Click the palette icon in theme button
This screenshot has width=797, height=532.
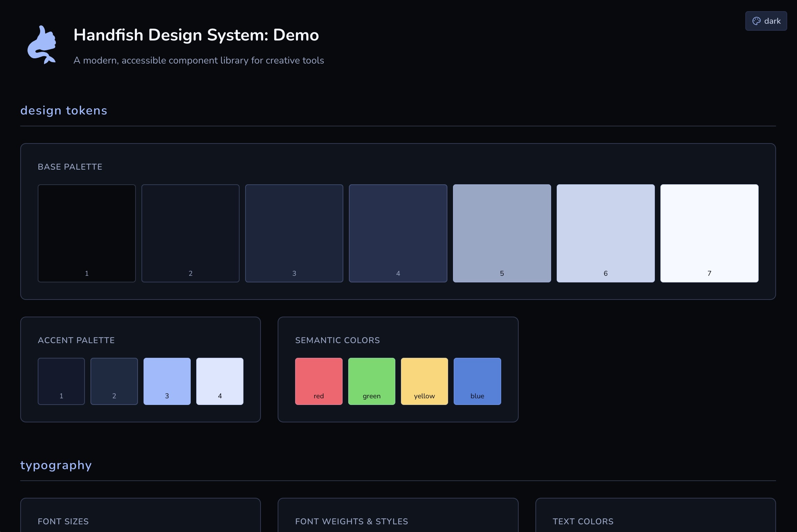coord(756,21)
